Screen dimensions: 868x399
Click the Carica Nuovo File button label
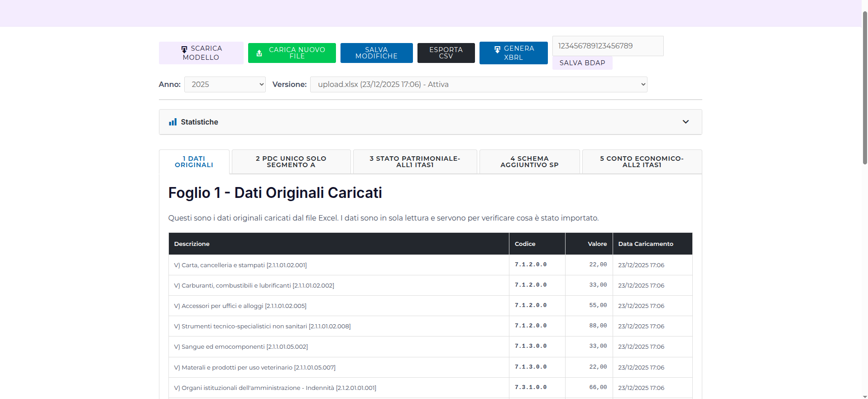click(x=297, y=53)
